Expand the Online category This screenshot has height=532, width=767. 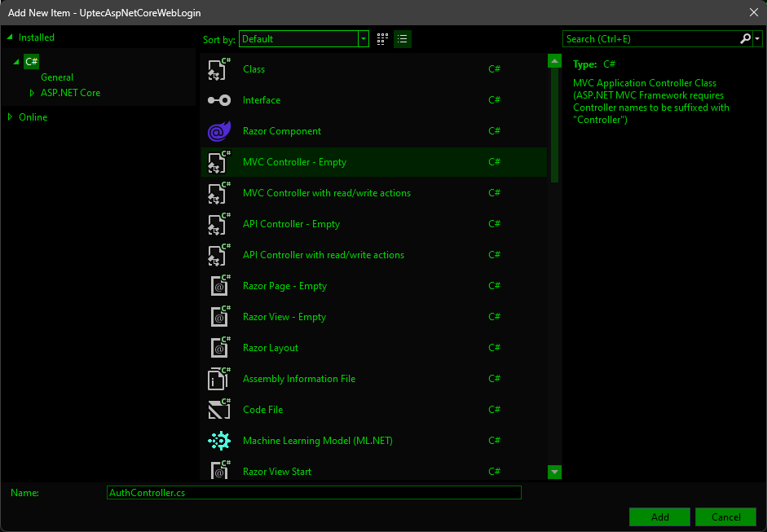[x=10, y=117]
